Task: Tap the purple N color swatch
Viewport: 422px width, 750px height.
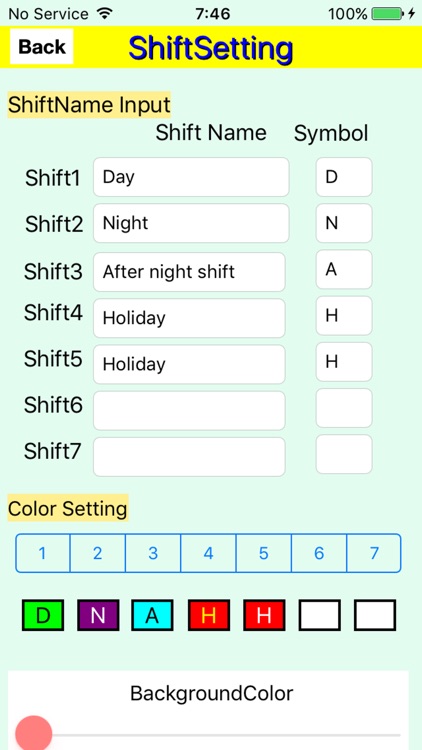Action: tap(98, 615)
